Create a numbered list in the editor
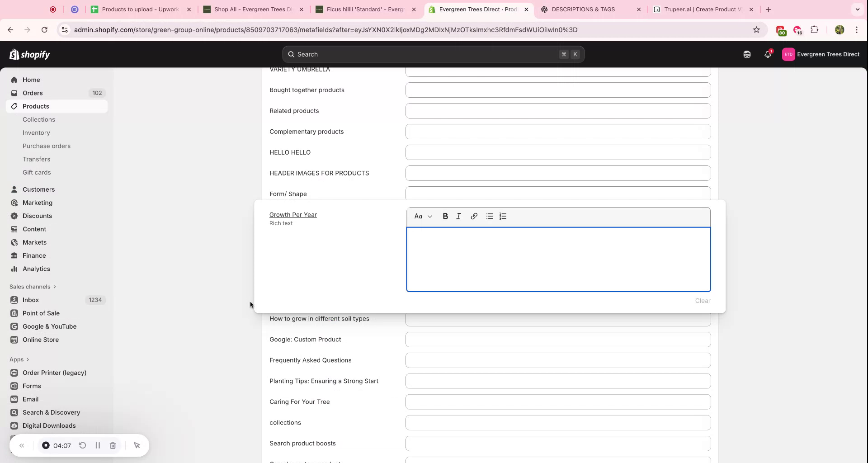868x463 pixels. pos(503,216)
